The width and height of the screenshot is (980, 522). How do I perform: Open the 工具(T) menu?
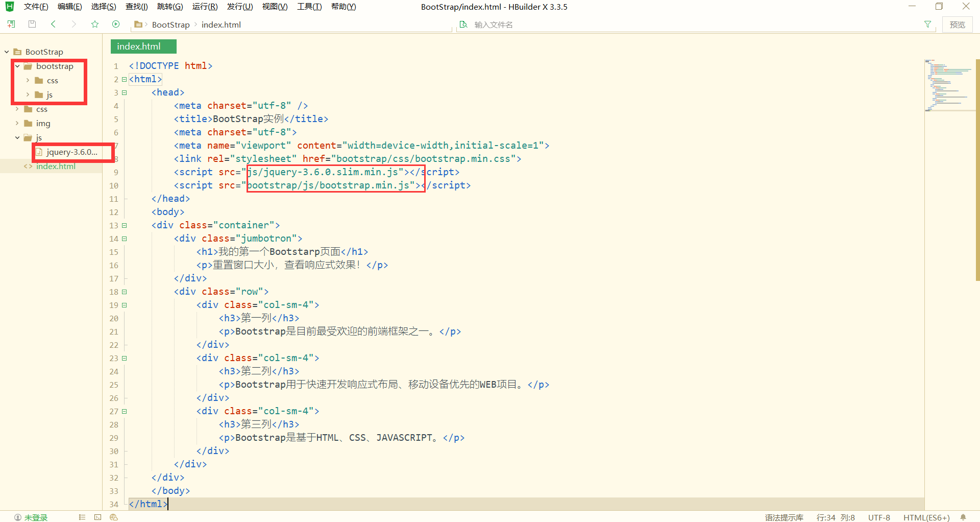tap(309, 7)
